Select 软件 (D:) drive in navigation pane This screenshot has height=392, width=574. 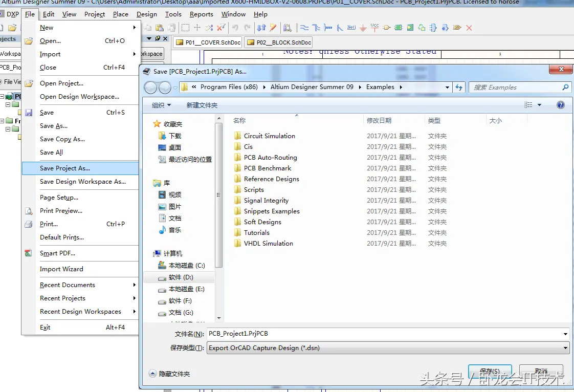[x=180, y=277]
